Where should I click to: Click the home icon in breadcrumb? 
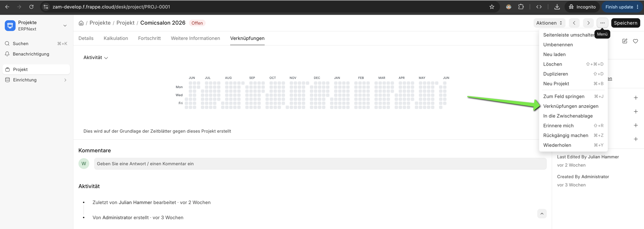point(81,23)
